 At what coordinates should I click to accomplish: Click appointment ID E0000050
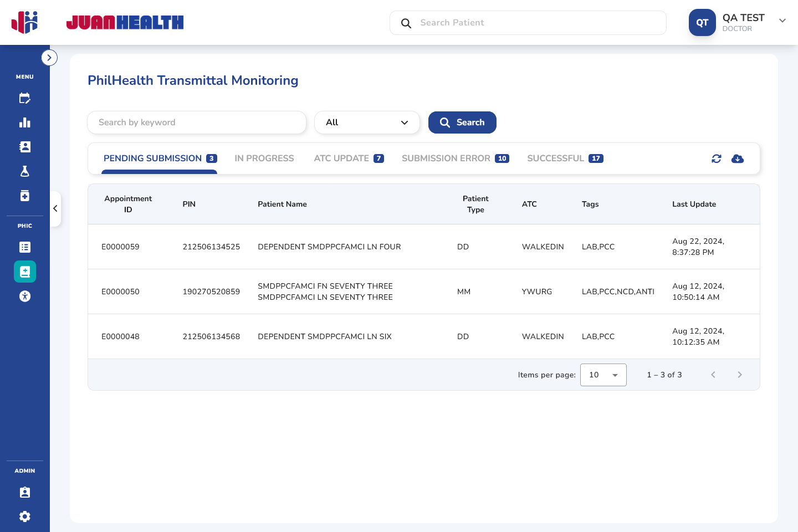(120, 291)
